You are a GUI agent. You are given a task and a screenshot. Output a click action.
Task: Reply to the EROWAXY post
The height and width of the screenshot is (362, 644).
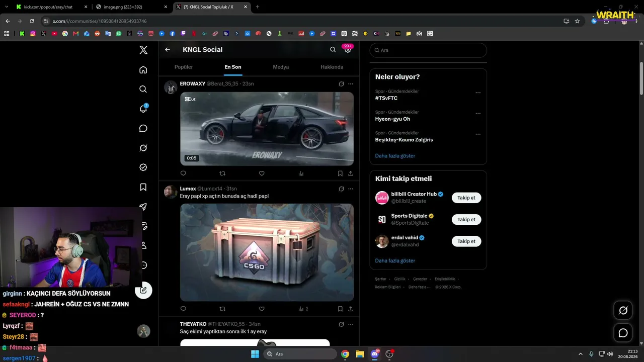coord(183,173)
